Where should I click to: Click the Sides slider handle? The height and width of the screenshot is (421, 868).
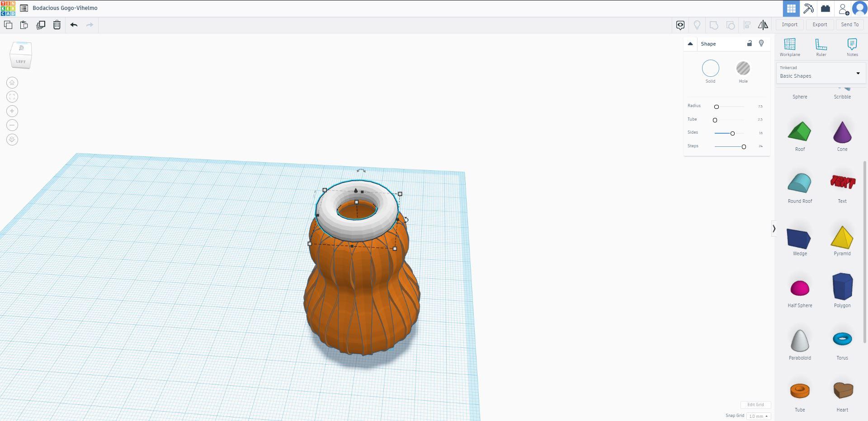point(732,133)
